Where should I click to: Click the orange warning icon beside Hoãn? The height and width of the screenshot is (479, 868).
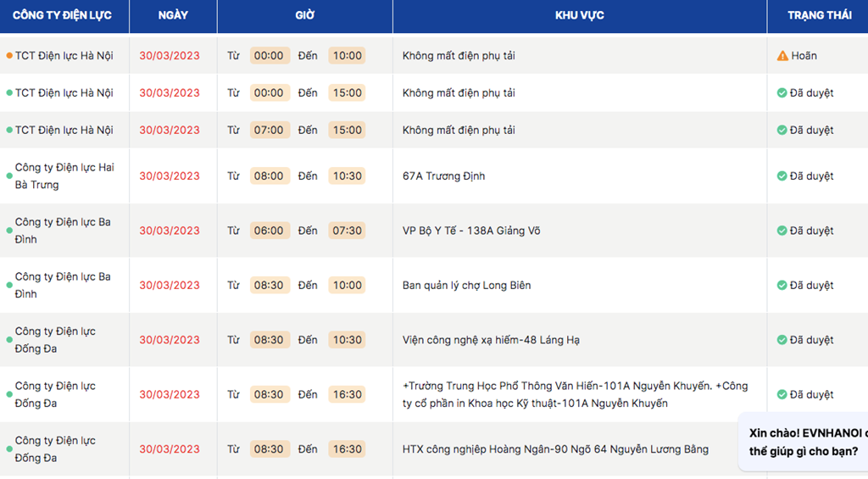pos(782,56)
